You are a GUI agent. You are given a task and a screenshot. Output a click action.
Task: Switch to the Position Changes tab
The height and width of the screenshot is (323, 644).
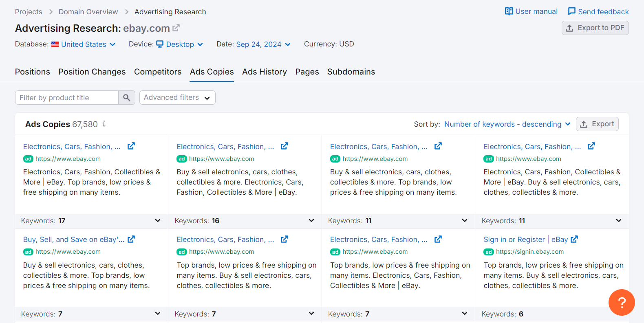click(92, 72)
